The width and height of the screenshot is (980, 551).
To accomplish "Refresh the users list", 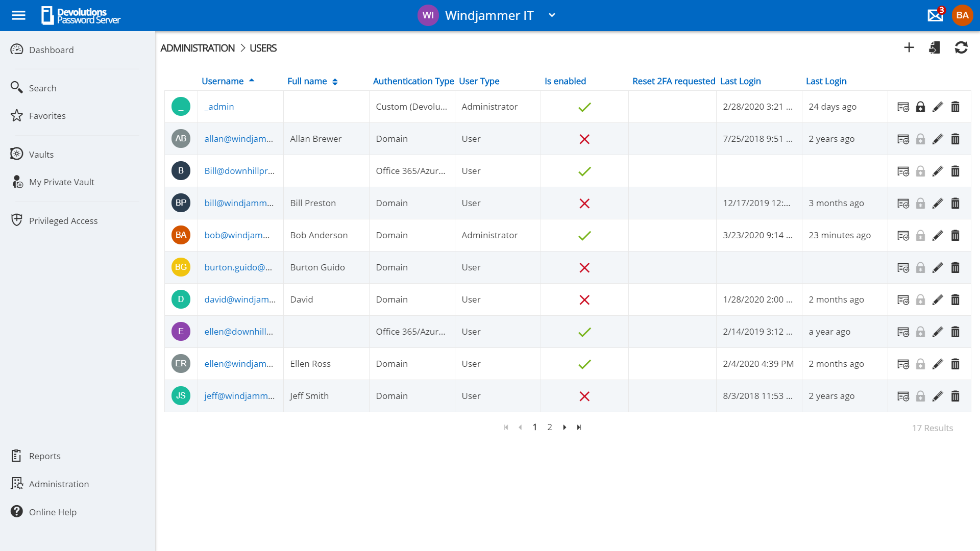I will point(961,47).
